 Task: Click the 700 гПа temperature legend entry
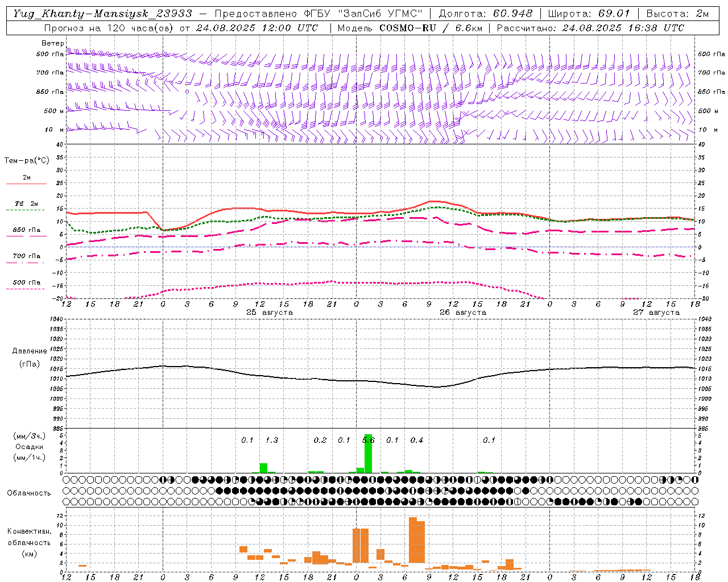[26, 256]
